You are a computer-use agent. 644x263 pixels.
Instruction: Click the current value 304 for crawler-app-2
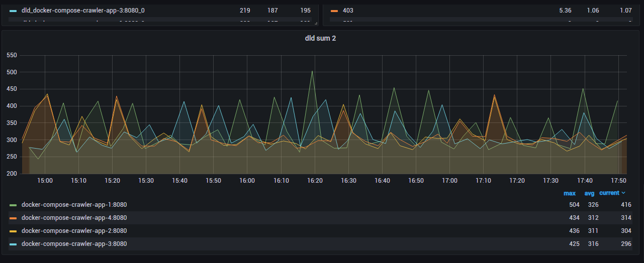pyautogui.click(x=626, y=231)
